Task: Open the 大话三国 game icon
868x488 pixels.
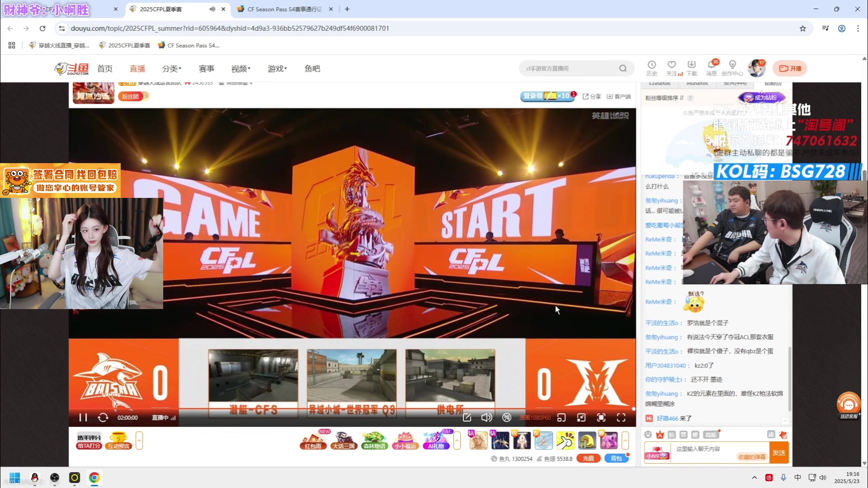Action: (x=344, y=440)
